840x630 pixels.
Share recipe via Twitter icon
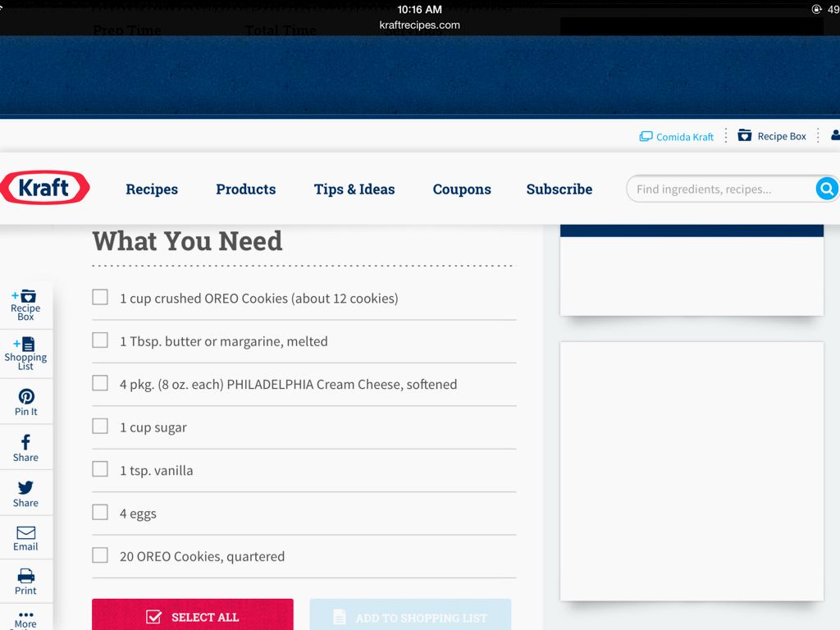tap(25, 493)
